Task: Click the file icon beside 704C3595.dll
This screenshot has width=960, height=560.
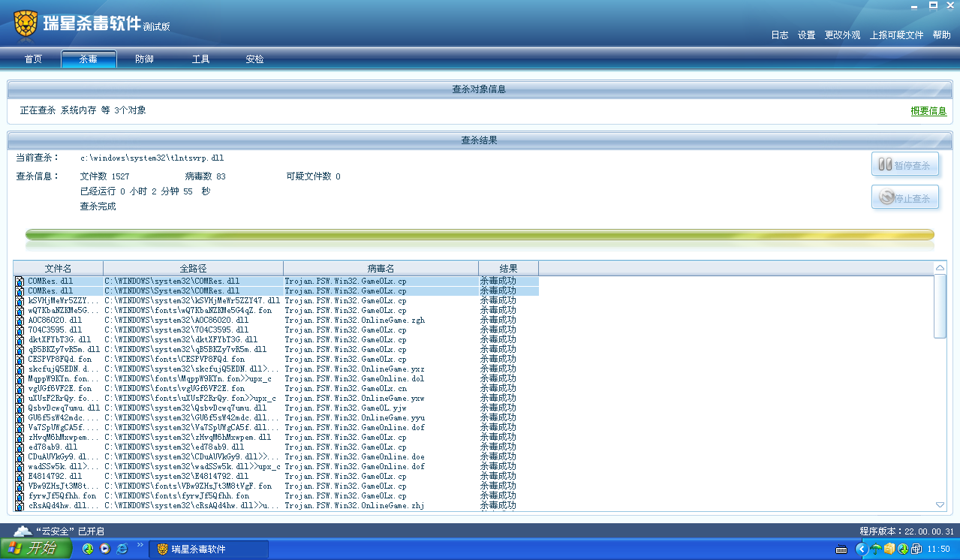Action: tap(20, 330)
